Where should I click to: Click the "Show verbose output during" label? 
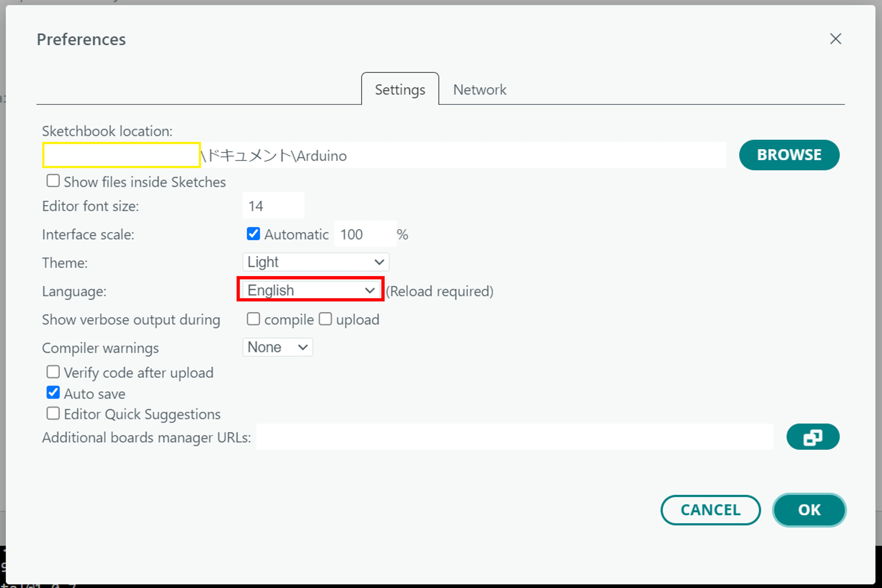click(x=131, y=320)
